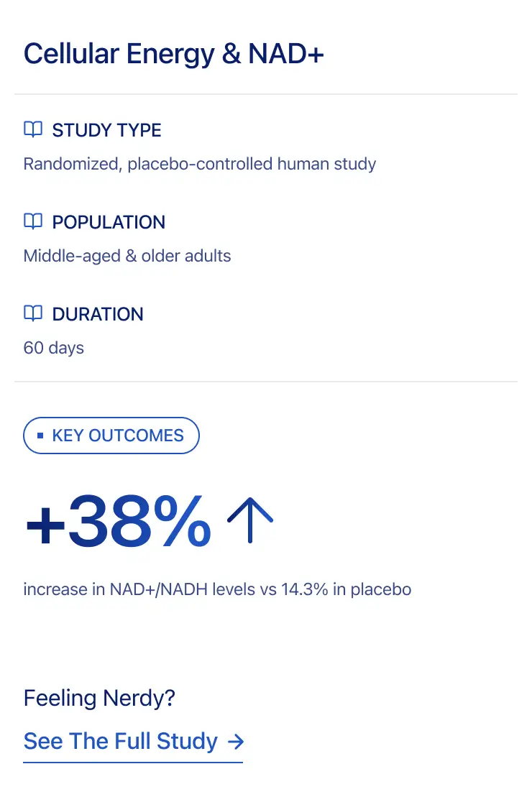Open the See The Full Study link

click(x=121, y=741)
